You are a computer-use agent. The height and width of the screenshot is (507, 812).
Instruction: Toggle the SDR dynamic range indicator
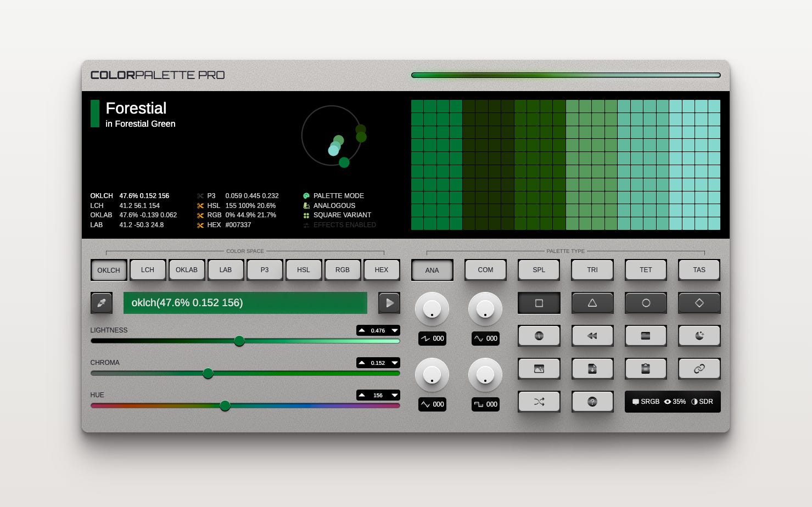click(702, 402)
